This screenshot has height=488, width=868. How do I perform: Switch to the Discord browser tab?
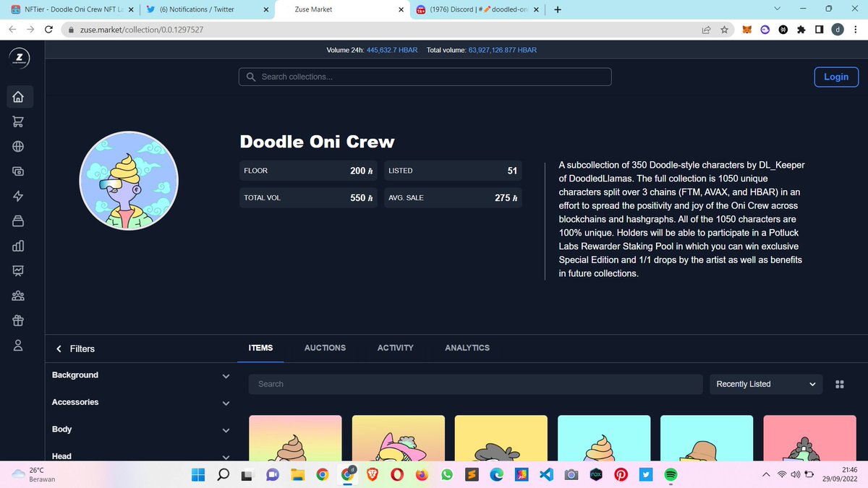pyautogui.click(x=477, y=9)
